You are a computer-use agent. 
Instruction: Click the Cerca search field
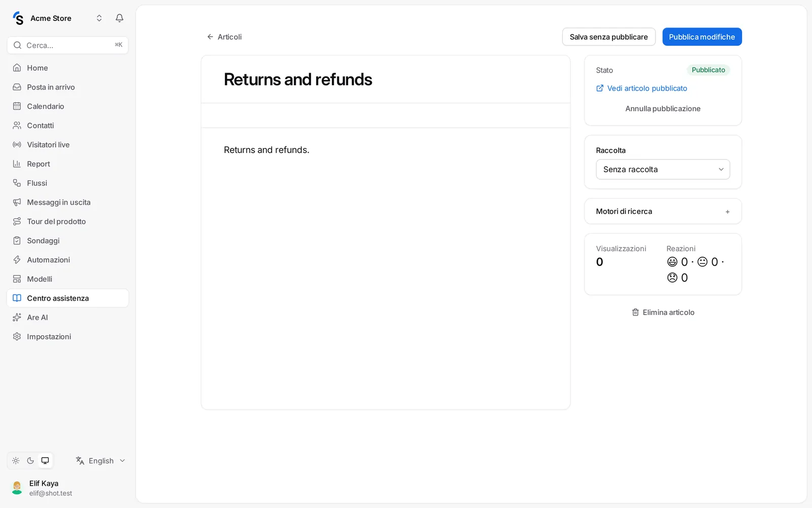coord(67,45)
